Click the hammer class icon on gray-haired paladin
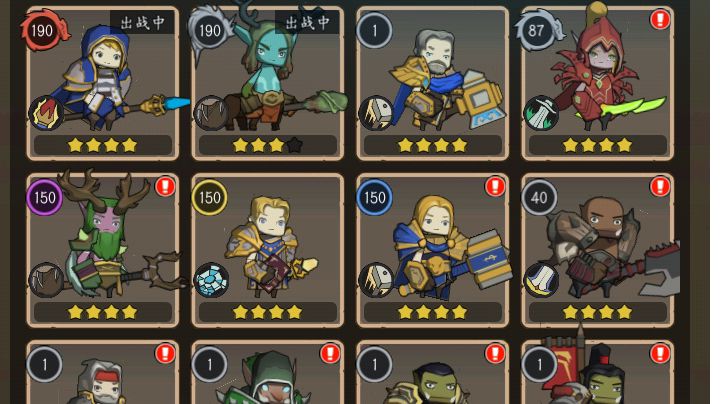Viewport: 720px width, 404px height. [x=376, y=113]
